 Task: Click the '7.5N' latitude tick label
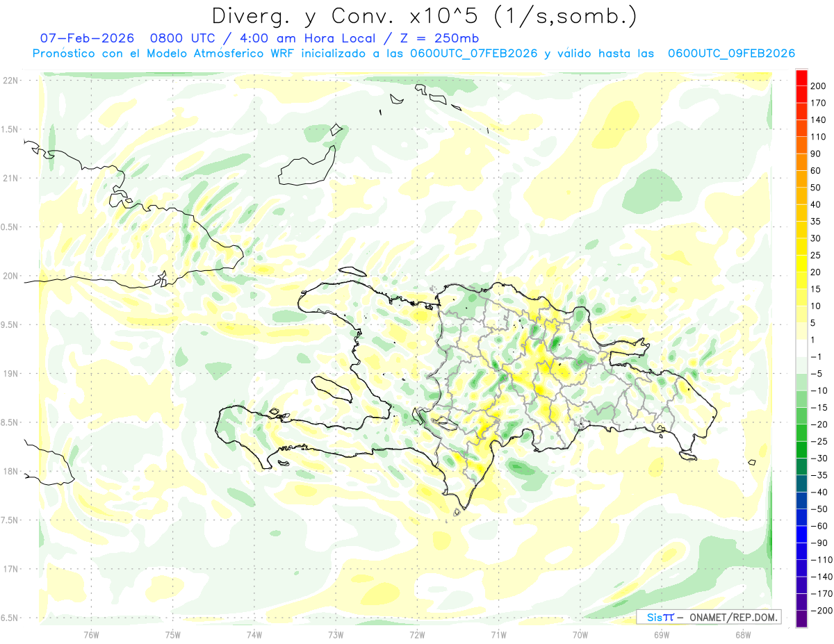[x=10, y=520]
